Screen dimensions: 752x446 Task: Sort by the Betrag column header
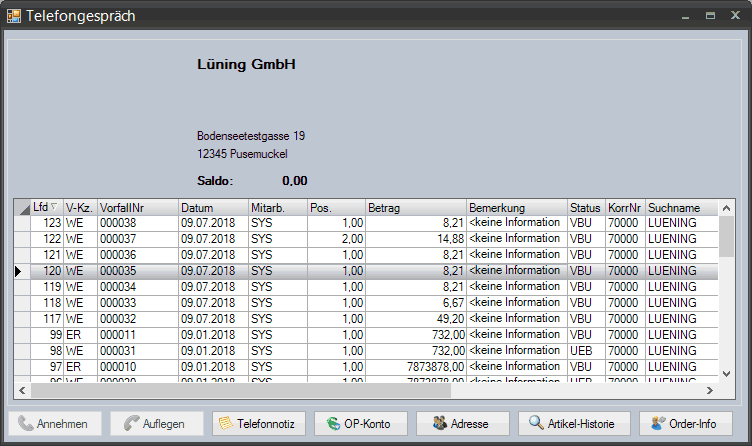point(415,207)
